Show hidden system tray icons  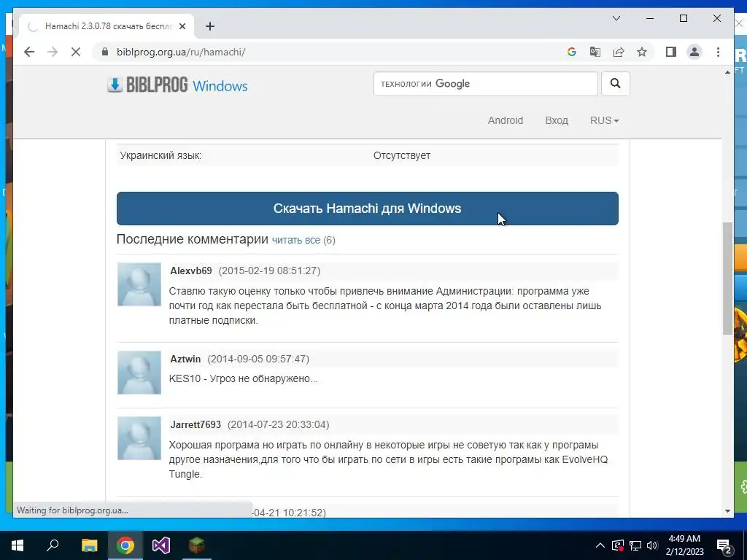tap(600, 545)
